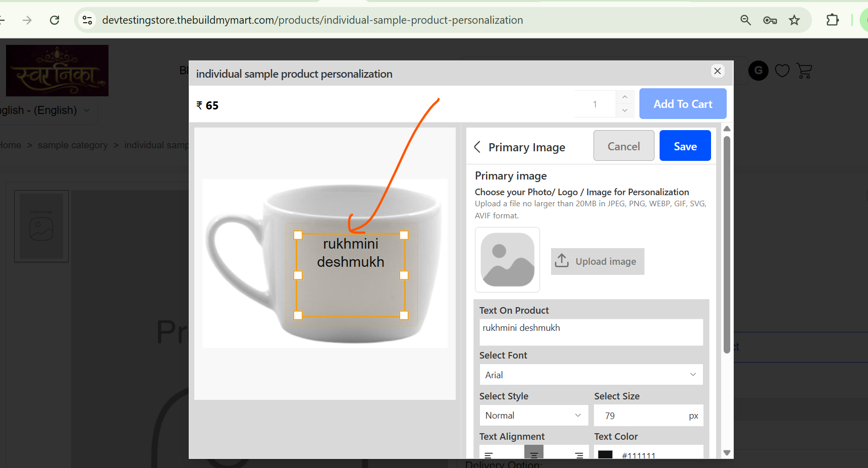This screenshot has height=468, width=868.
Task: Edit the Text On Product field
Action: pos(591,332)
